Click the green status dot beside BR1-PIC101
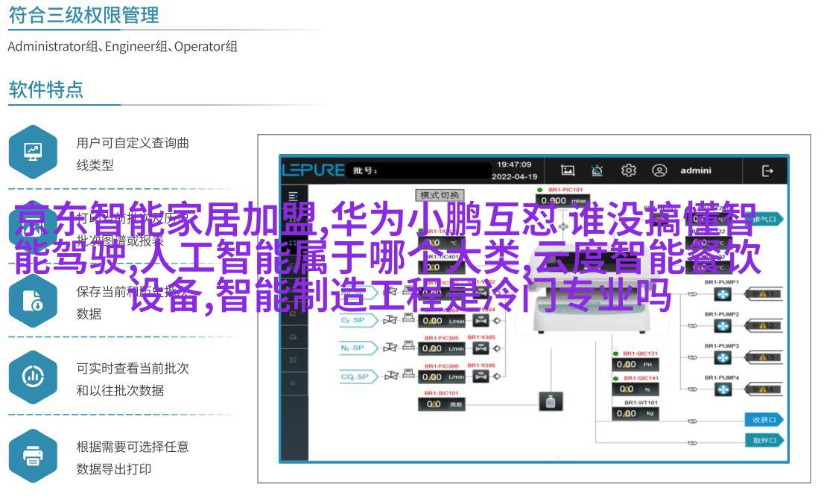Image resolution: width=824 pixels, height=504 pixels. click(x=539, y=190)
